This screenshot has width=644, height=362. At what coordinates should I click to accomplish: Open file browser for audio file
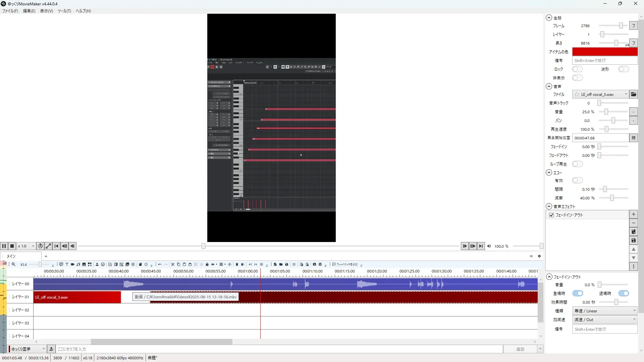pos(633,95)
